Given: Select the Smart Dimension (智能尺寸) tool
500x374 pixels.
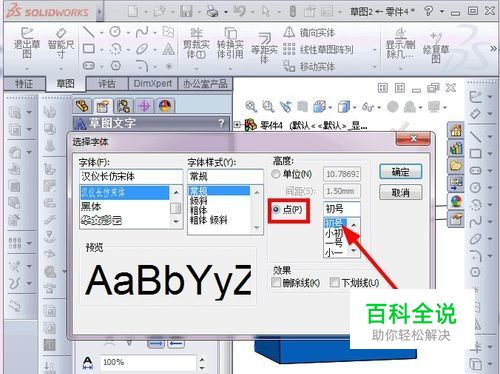Looking at the screenshot, I should (x=61, y=43).
